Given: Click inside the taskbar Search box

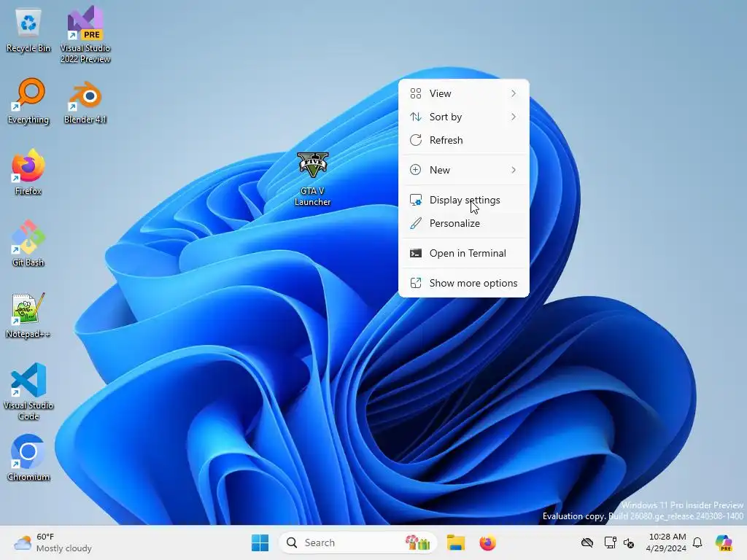Looking at the screenshot, I should tap(357, 542).
